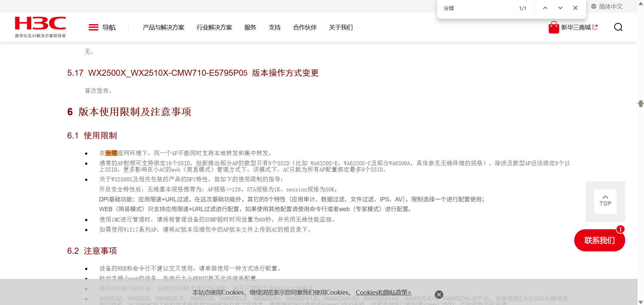The width and height of the screenshot is (644, 305).
Task: Dismiss the cookies notice banner
Action: point(439,295)
